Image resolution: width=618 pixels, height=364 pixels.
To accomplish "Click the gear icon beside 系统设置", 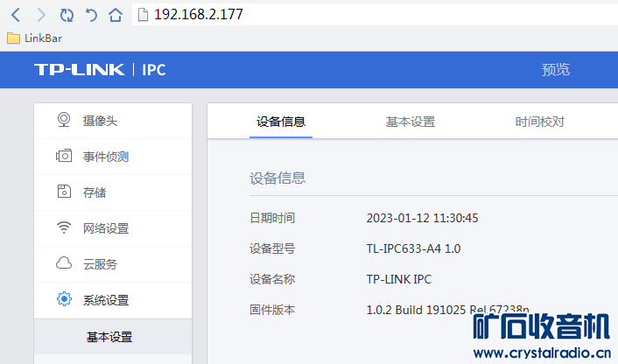I will point(64,299).
